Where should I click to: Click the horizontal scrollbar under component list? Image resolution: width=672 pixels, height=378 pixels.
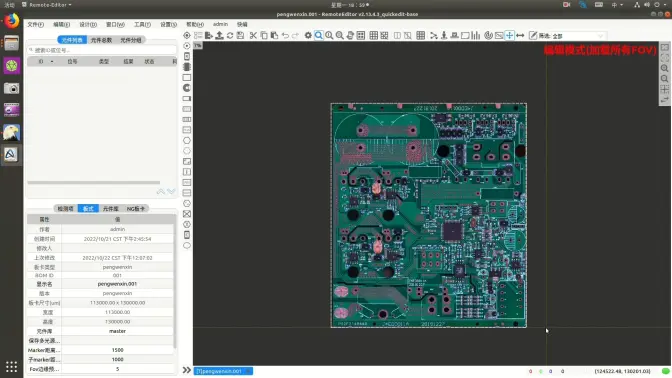pos(93,183)
